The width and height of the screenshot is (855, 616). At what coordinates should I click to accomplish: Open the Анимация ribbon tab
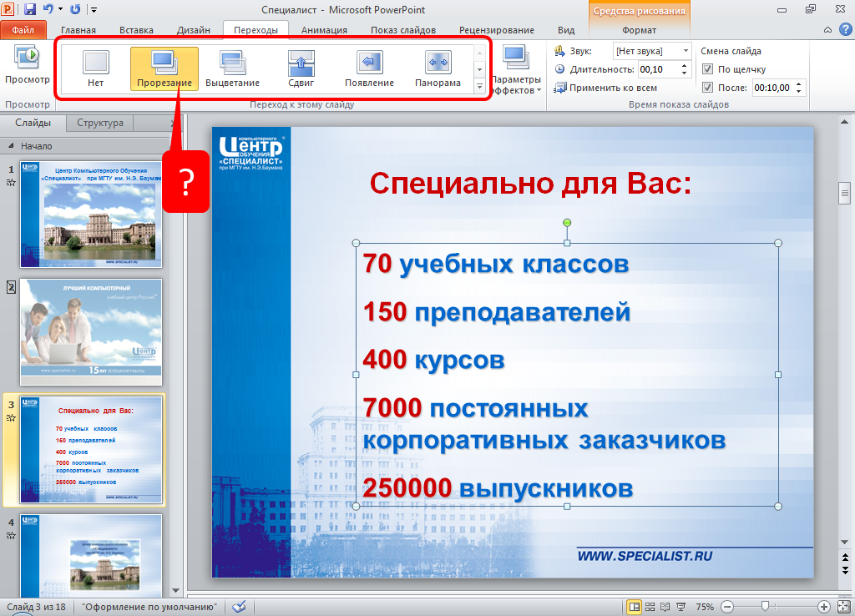coord(324,30)
